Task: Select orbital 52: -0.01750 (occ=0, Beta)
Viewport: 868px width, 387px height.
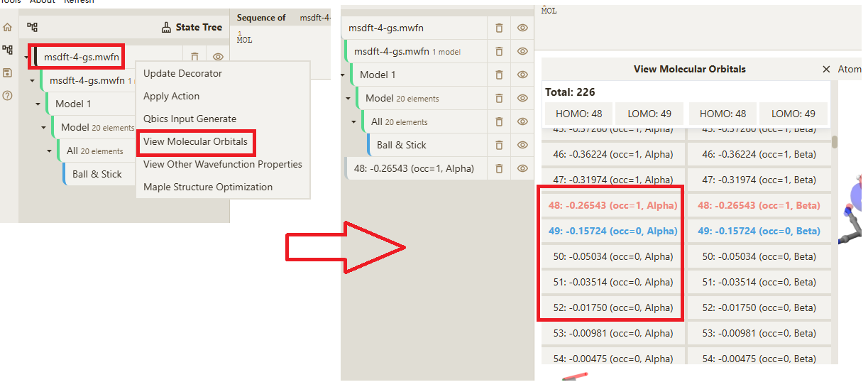Action: point(757,308)
